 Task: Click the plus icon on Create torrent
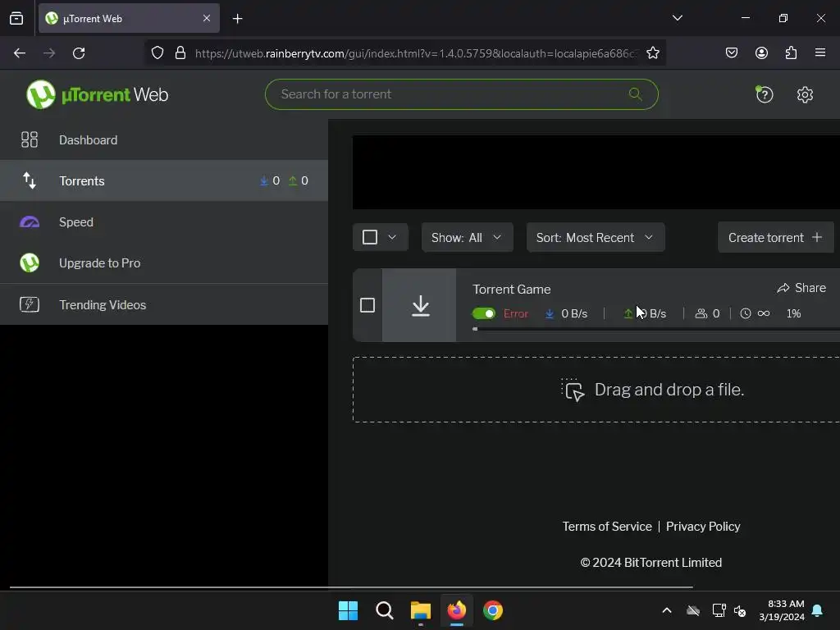(817, 237)
